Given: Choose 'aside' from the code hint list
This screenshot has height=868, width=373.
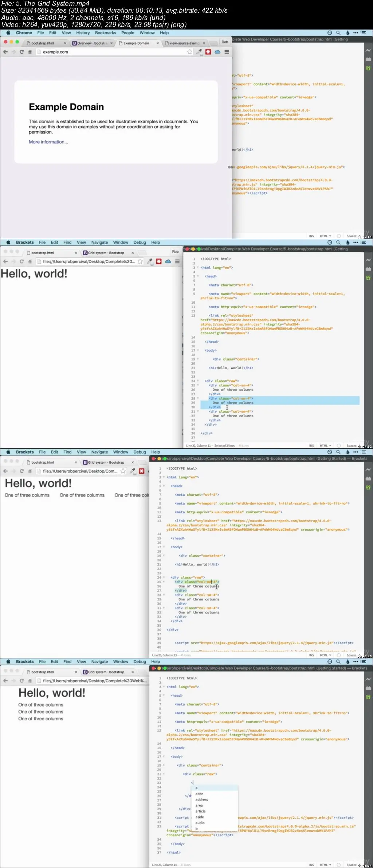Looking at the screenshot, I should pos(200,817).
